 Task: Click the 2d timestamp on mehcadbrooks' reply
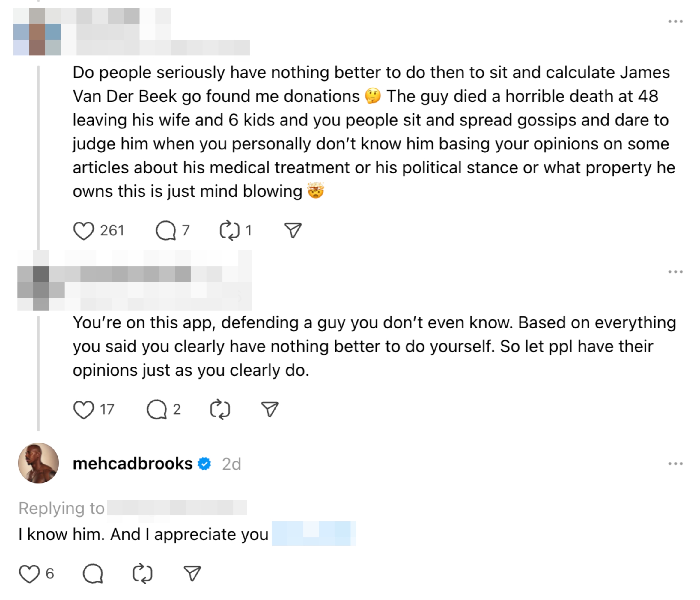point(231,464)
